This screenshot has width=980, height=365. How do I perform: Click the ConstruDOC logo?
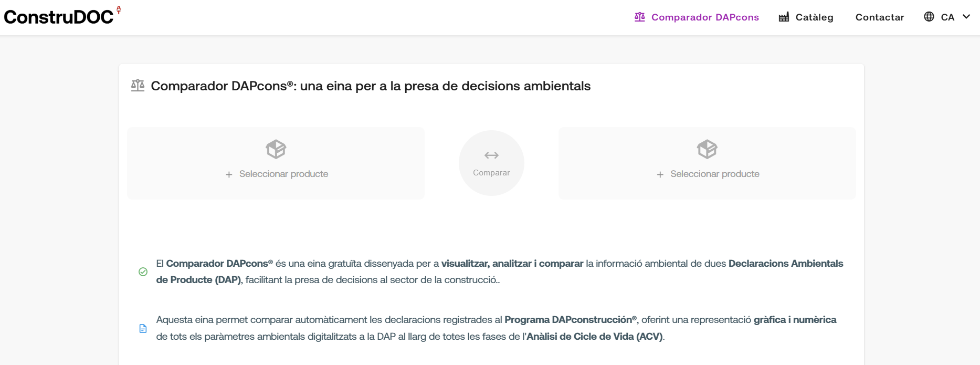[58, 17]
